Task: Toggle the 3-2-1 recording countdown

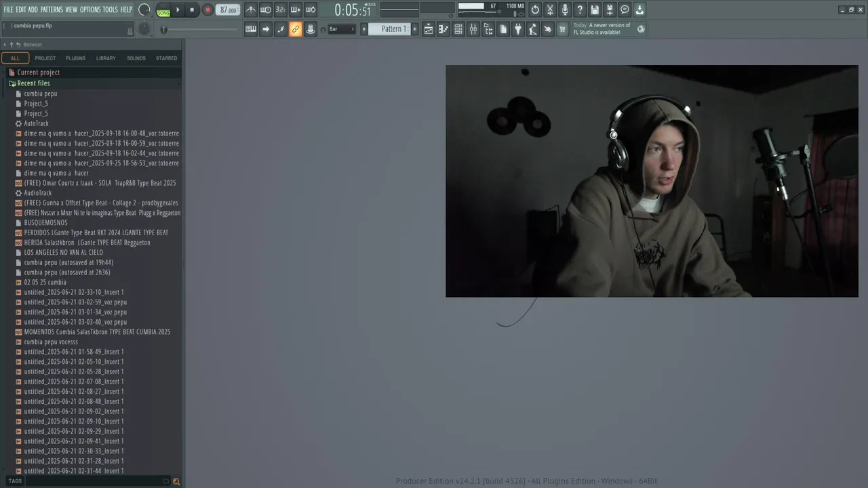Action: (281, 10)
